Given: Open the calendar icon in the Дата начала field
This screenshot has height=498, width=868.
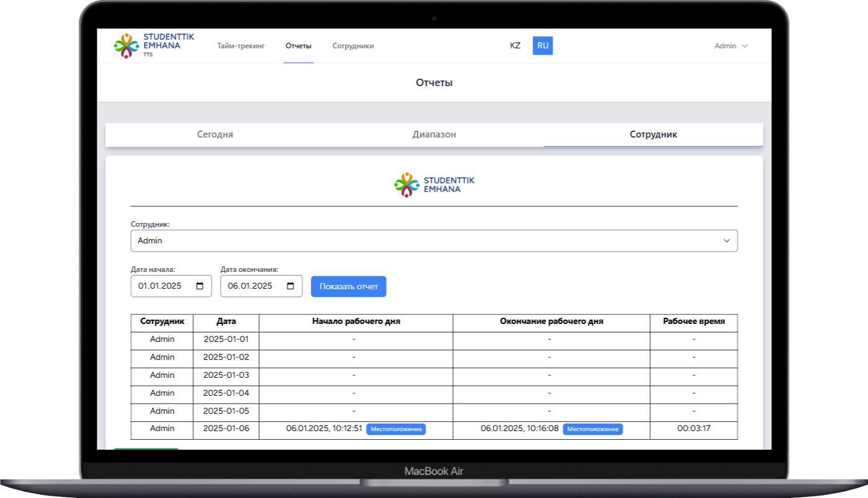Looking at the screenshot, I should coord(200,286).
